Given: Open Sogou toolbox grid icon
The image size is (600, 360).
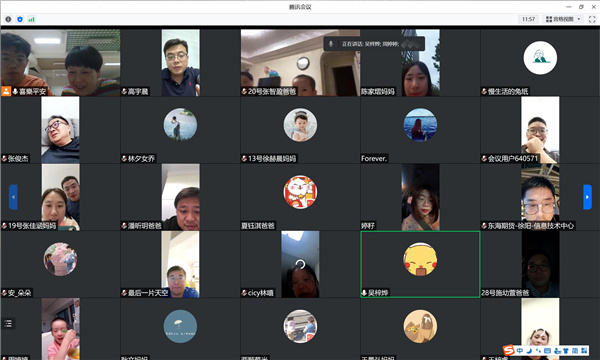Looking at the screenshot, I should [x=584, y=350].
